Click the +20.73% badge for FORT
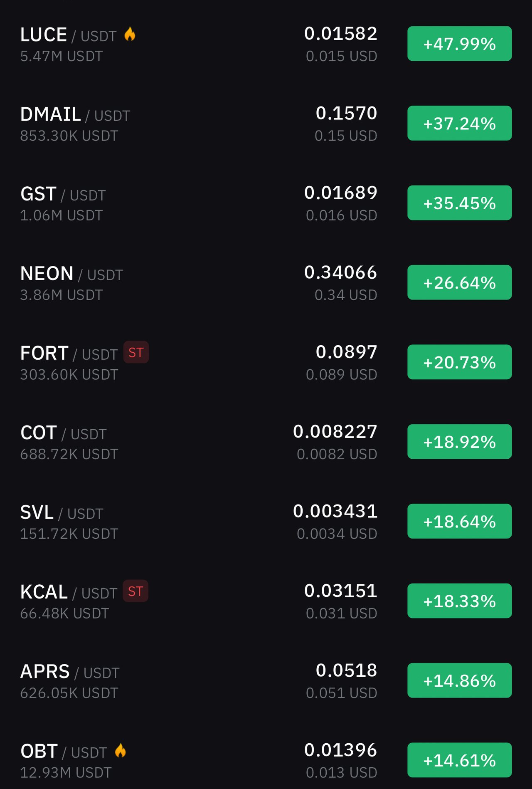Image resolution: width=532 pixels, height=789 pixels. [459, 362]
